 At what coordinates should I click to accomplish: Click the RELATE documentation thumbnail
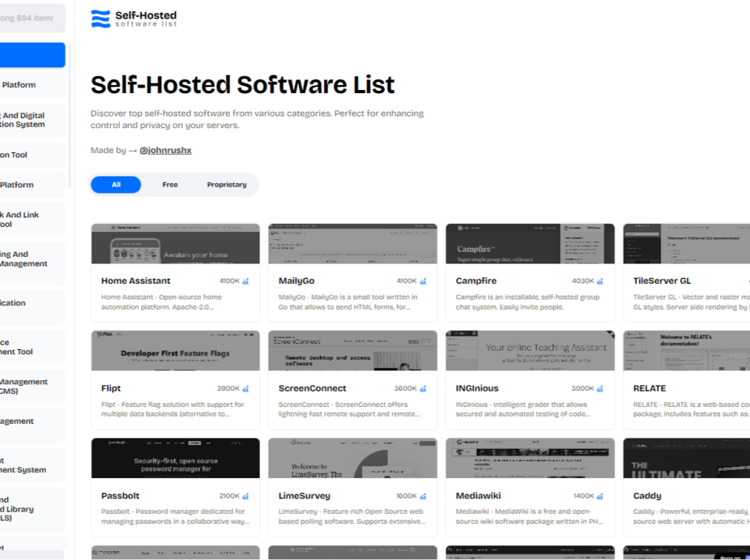686,351
